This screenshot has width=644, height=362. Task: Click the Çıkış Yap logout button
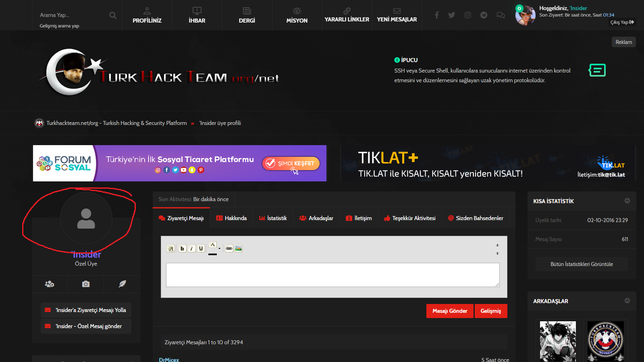(622, 22)
